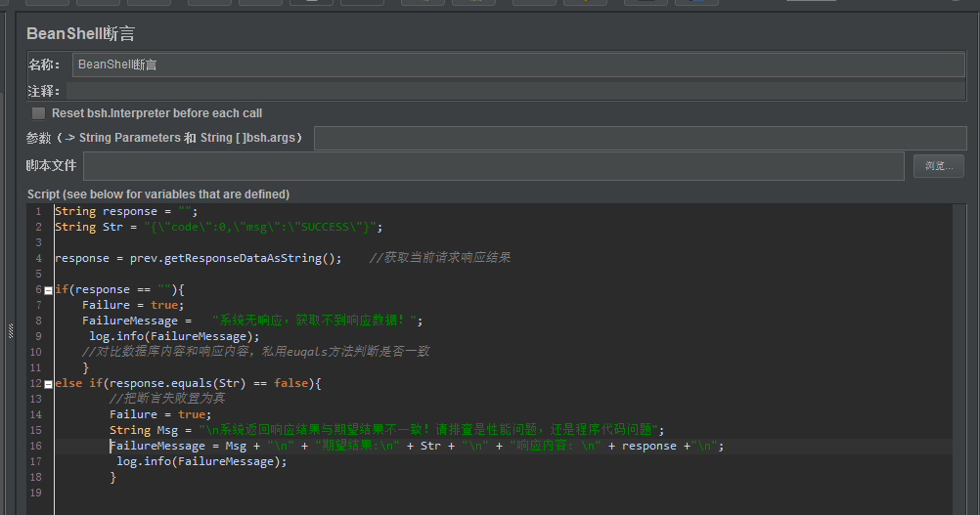Click the closing brace on line 18
The width and height of the screenshot is (980, 515).
113,478
